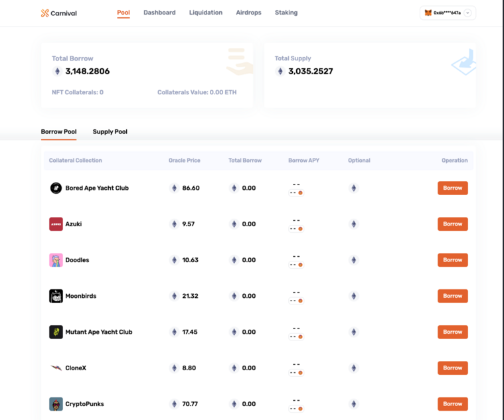This screenshot has width=504, height=420.
Task: Click the Doodles collection avatar
Action: pyautogui.click(x=56, y=260)
